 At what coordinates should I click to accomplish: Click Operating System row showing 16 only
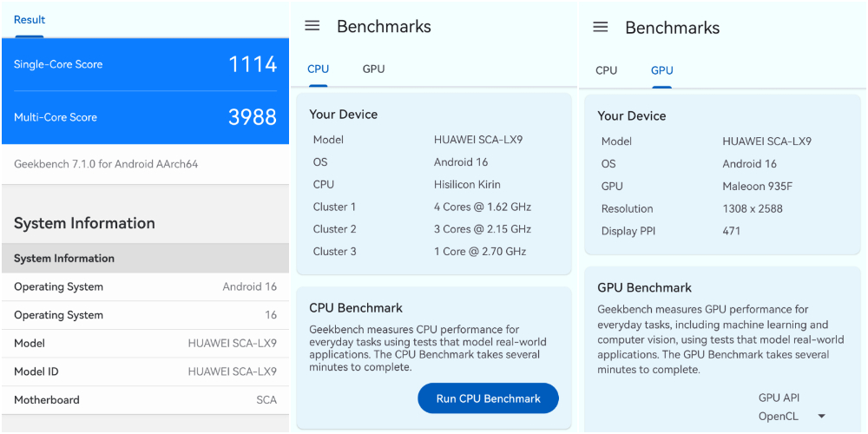tap(145, 315)
